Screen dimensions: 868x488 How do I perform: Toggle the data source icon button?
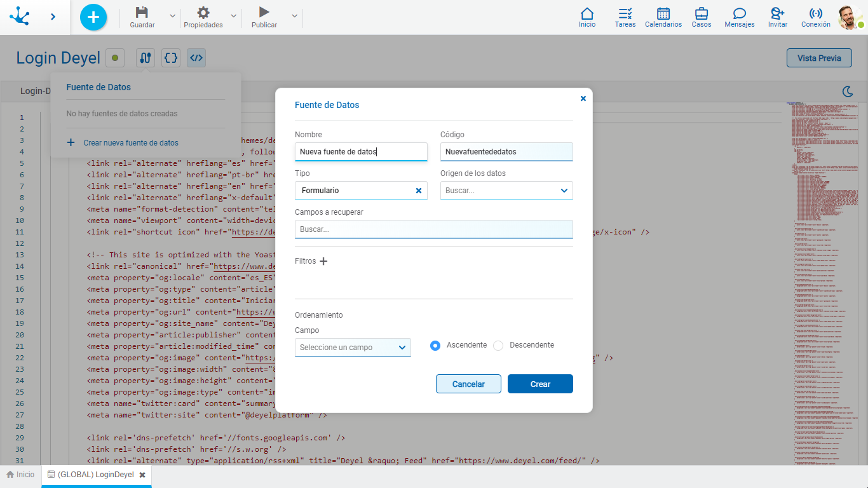[146, 58]
